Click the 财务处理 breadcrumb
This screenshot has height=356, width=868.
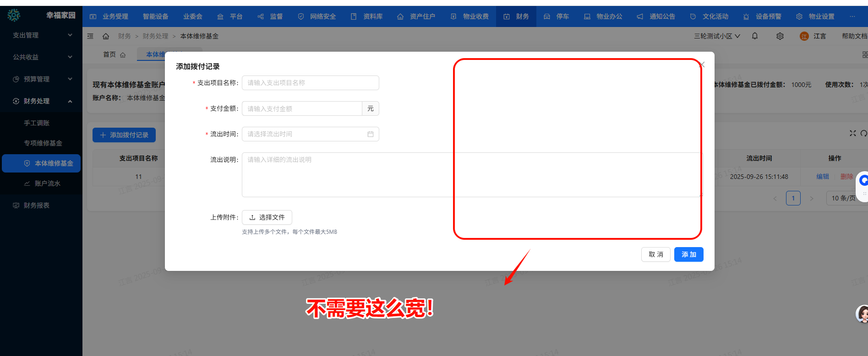pyautogui.click(x=155, y=36)
